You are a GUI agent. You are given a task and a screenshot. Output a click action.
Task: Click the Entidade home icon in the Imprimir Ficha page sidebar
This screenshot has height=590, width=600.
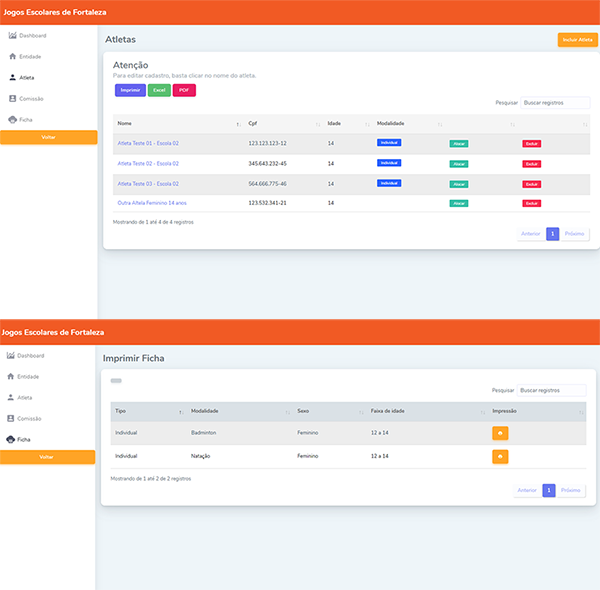(x=12, y=377)
